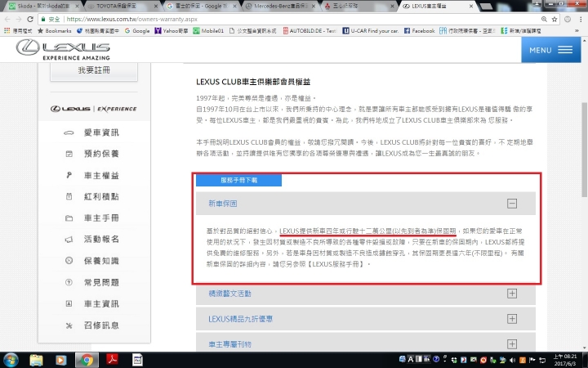Open 愛車資訊 in sidebar

click(x=101, y=132)
